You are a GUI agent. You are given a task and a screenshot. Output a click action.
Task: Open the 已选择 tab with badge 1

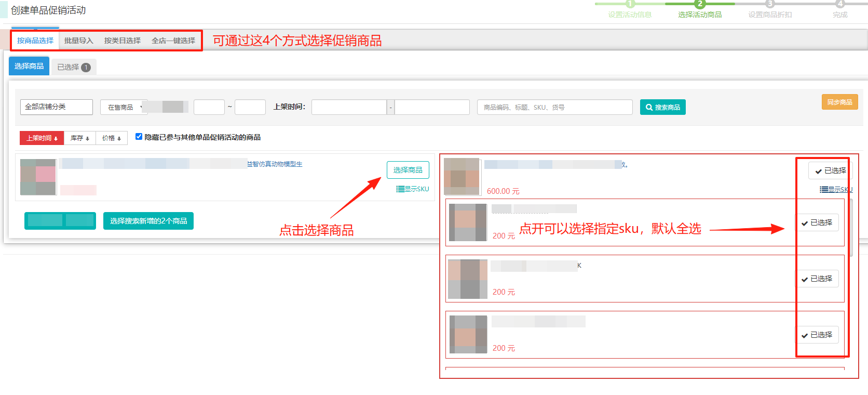[x=73, y=67]
